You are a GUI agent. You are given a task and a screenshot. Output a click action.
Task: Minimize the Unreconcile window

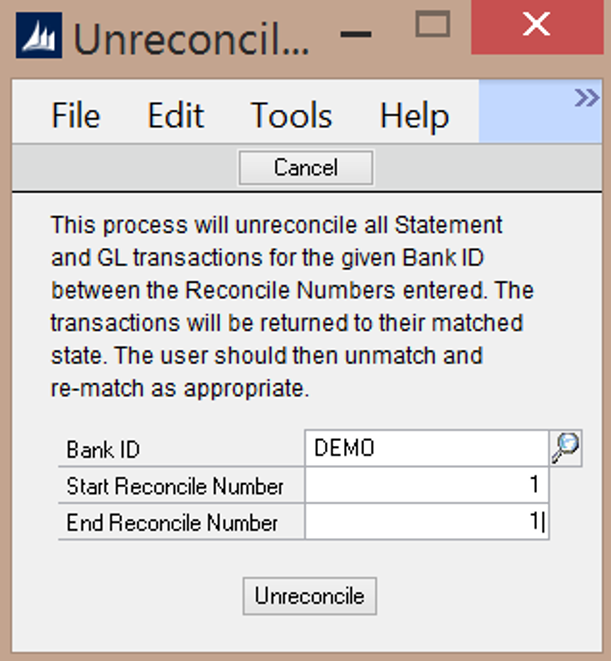coord(352,32)
